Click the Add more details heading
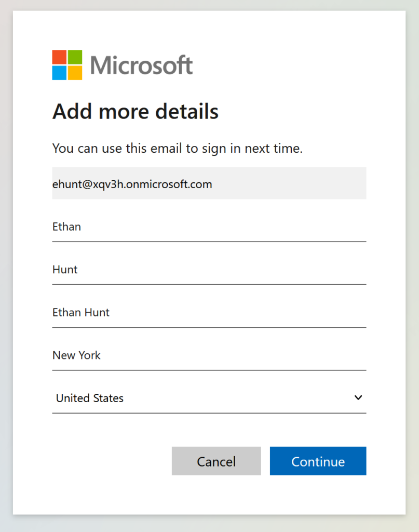The width and height of the screenshot is (419, 532). tap(136, 112)
